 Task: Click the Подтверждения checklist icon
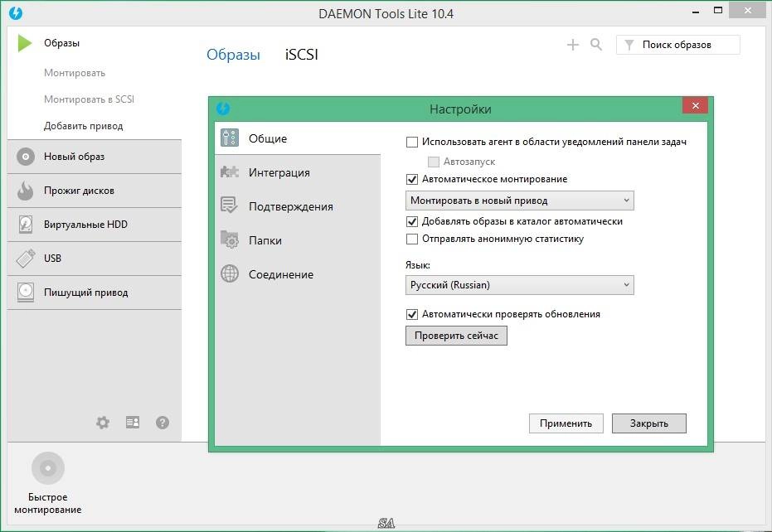[x=229, y=206]
